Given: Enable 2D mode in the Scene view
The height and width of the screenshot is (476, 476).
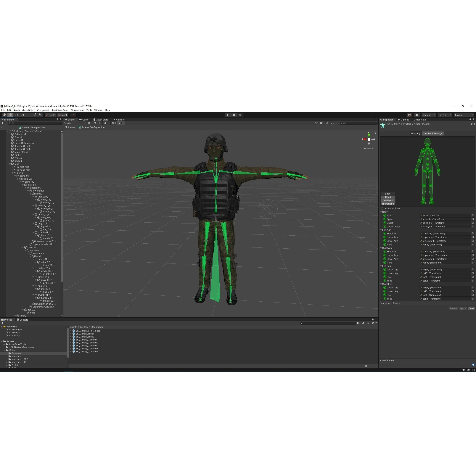Looking at the screenshot, I should [x=89, y=123].
